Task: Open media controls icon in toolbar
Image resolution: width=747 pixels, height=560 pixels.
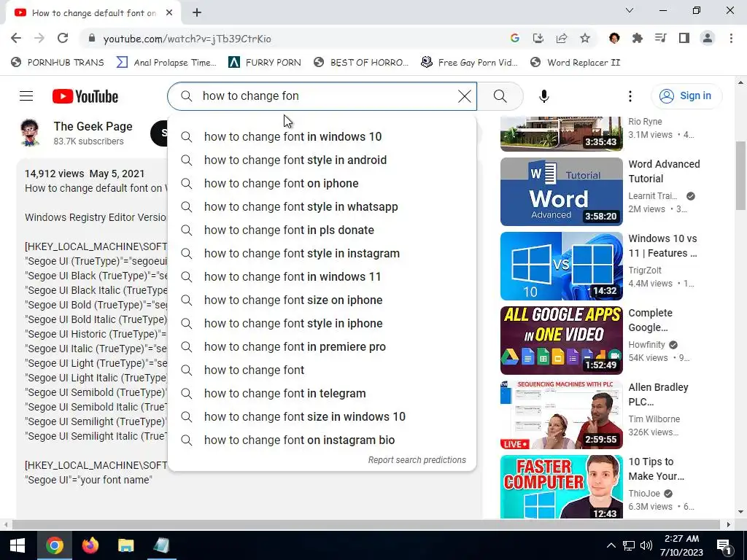Action: tap(660, 38)
